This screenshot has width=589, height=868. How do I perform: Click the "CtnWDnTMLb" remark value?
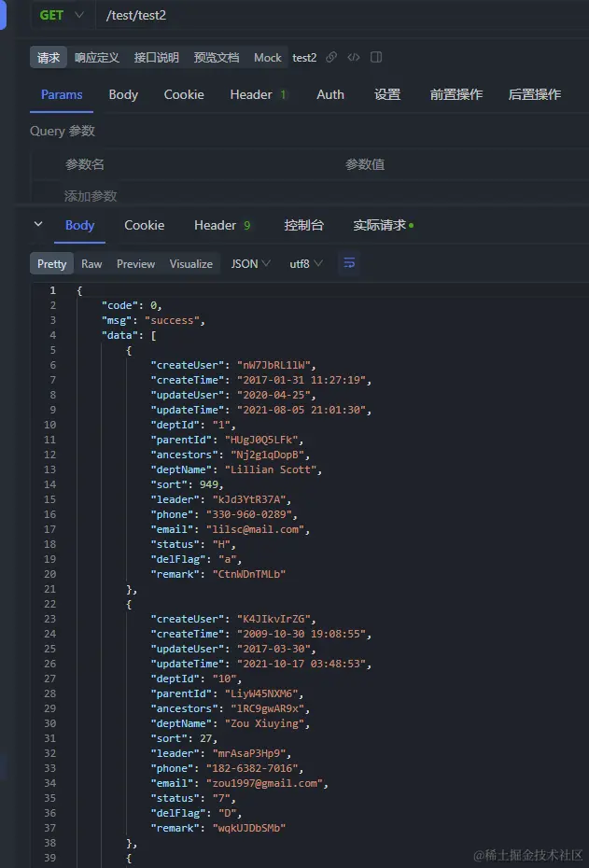pos(249,575)
